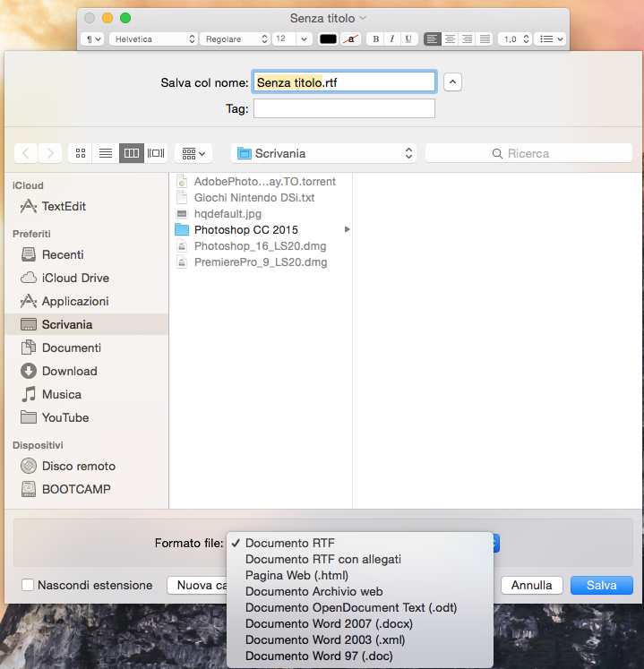
Task: Choose Documento Word 2003 (.xml) format
Action: coord(360,640)
